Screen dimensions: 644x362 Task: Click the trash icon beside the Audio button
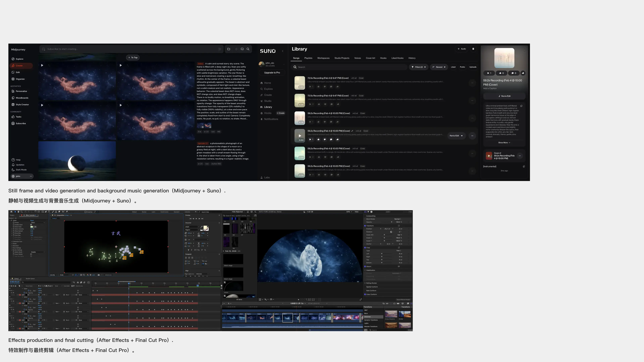point(473,49)
